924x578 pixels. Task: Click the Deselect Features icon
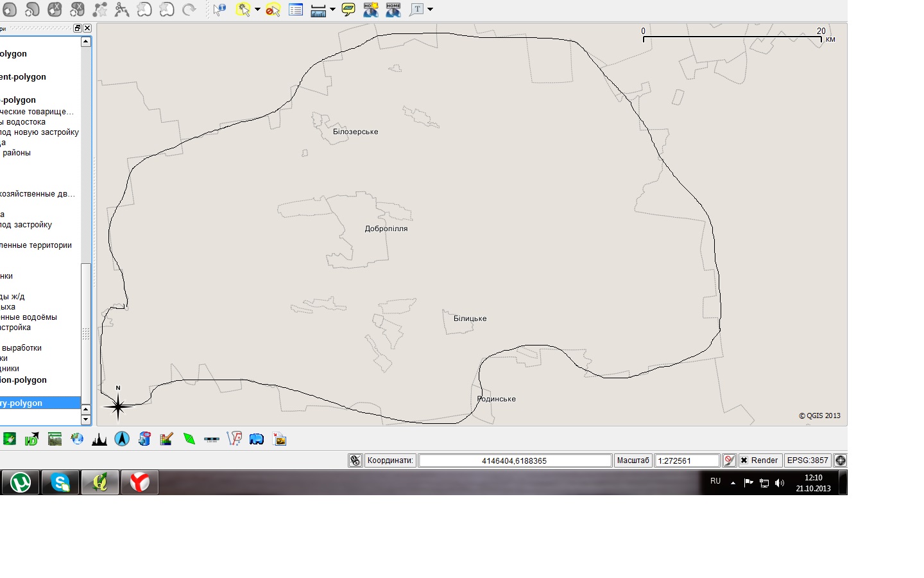[x=273, y=10]
